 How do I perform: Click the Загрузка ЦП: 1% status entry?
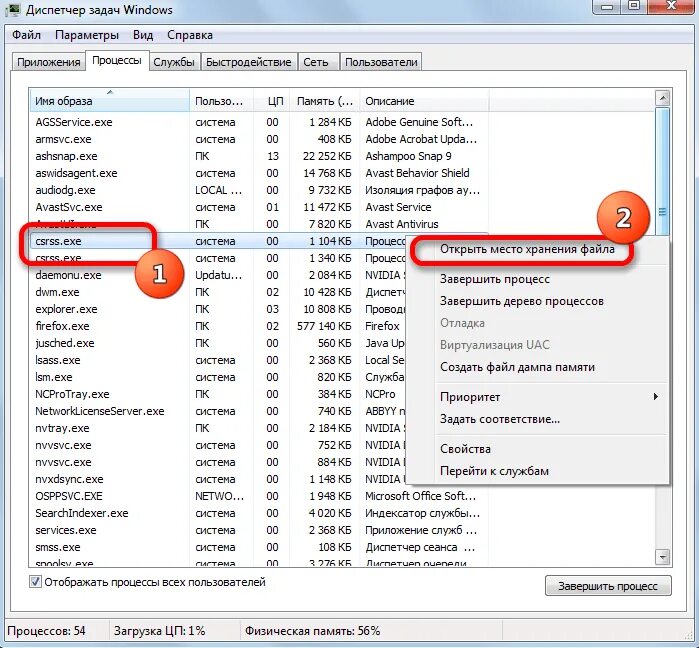click(x=159, y=631)
